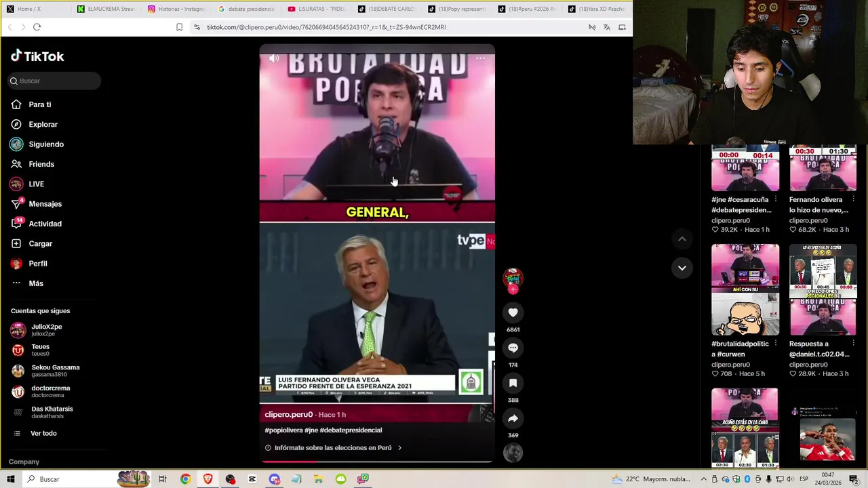
Task: Switch to ELMUCREMA Stream tab
Action: 106,9
